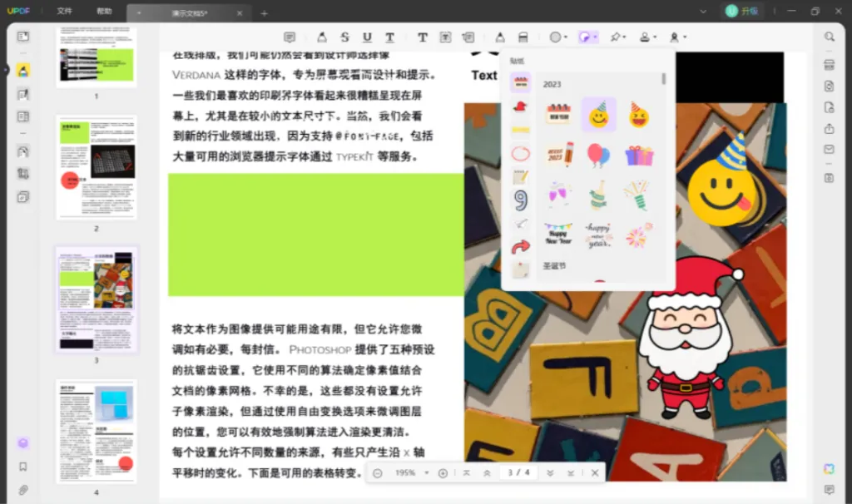
Task: Insert the calendar sticker from 2023 group
Action: click(x=558, y=114)
